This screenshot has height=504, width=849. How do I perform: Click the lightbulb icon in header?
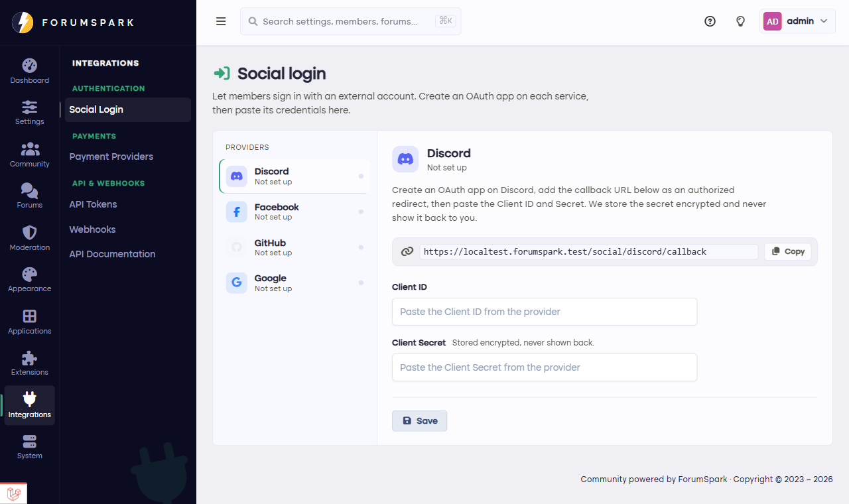click(x=741, y=21)
